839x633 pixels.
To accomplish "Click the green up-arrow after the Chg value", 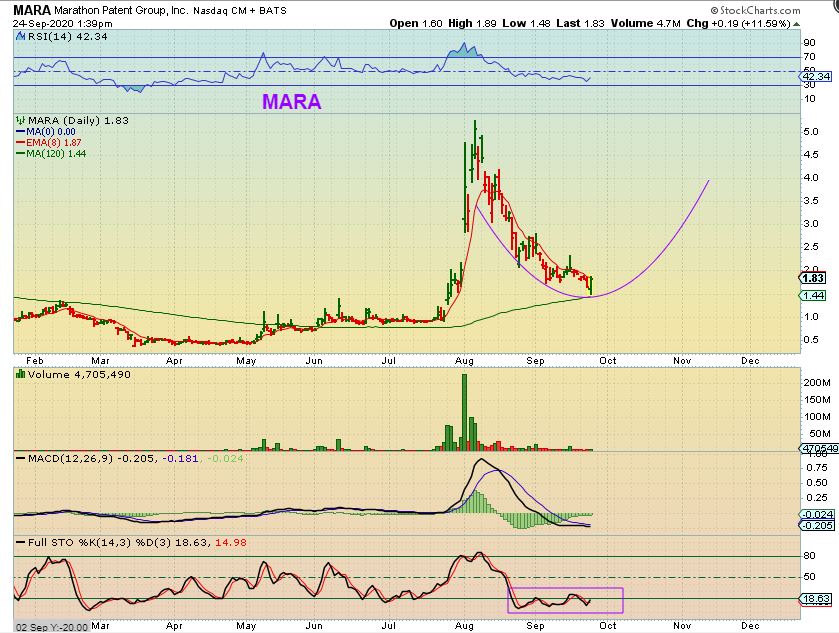I will [797, 24].
